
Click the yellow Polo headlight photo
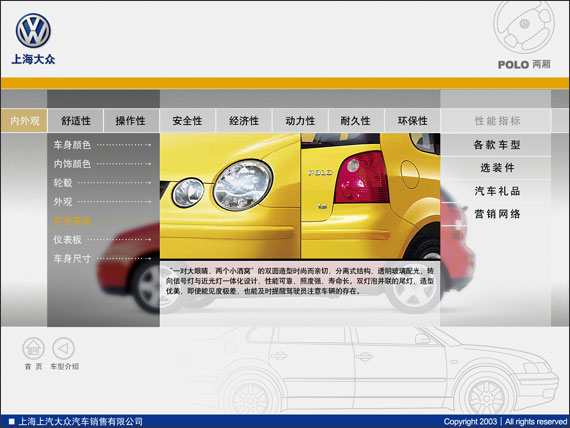coord(230,196)
